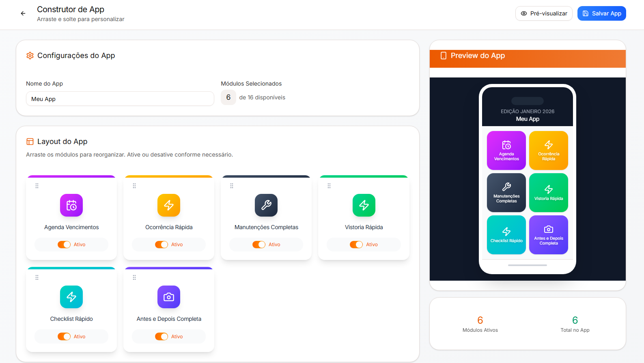Click the Agenda Vencimentos card calendar icon
Viewport: 644px width, 363px height.
click(71, 205)
